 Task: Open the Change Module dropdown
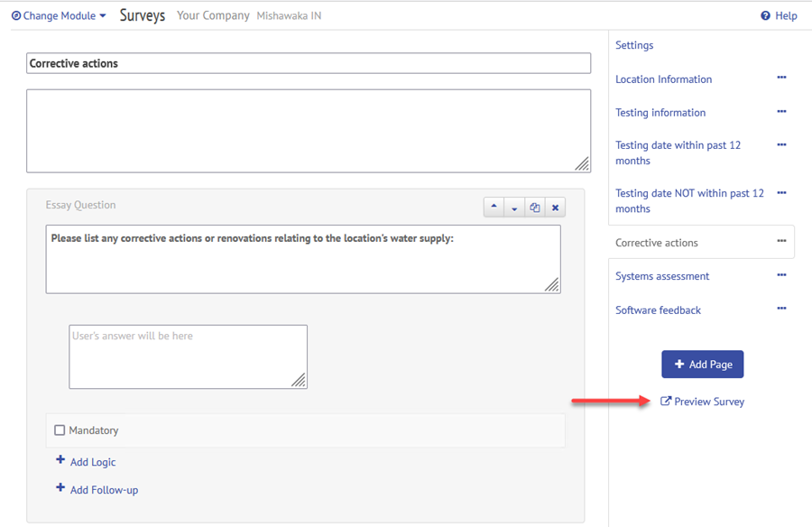[59, 15]
